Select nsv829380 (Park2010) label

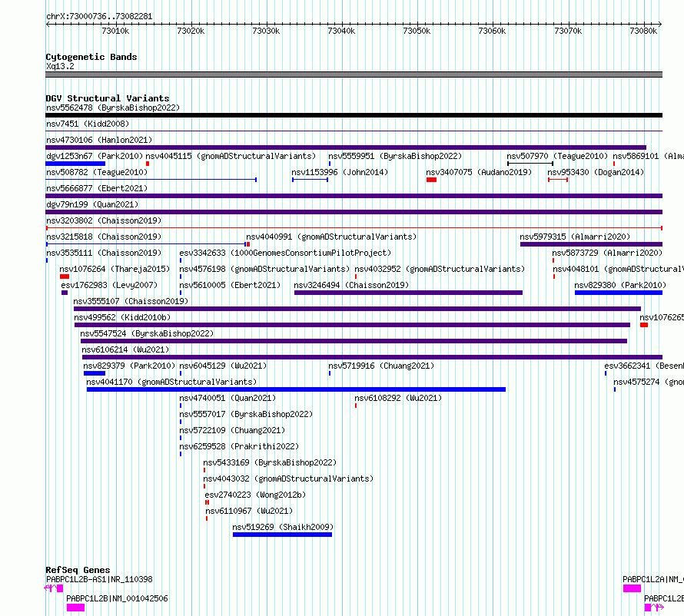[x=620, y=285]
